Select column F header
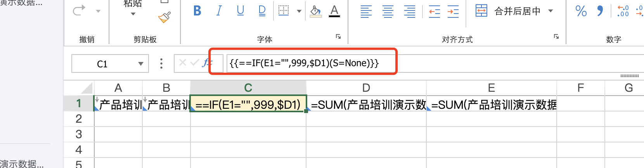The width and height of the screenshot is (644, 168). (x=581, y=88)
